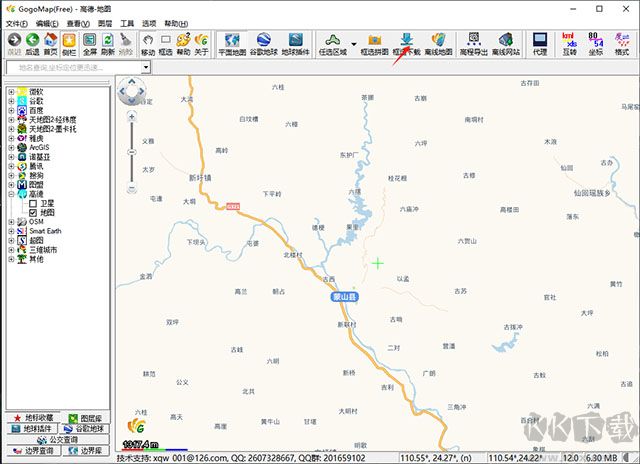Open the 工具 menu

(127, 24)
